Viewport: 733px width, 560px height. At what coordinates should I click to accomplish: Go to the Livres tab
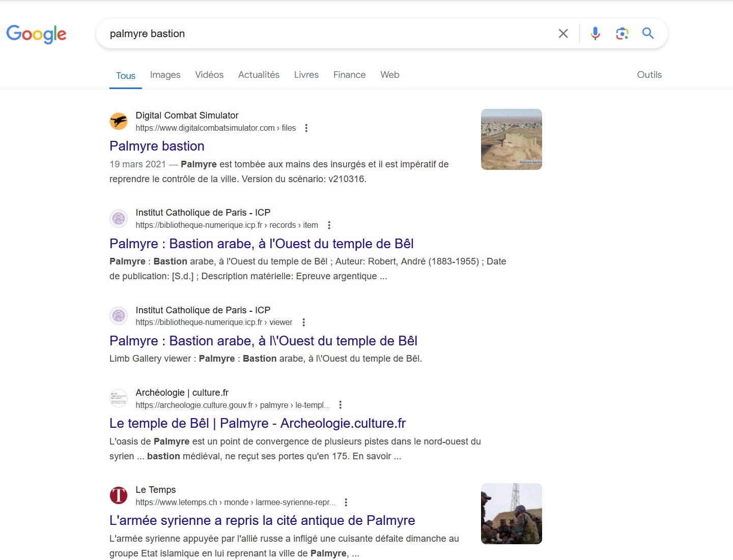point(306,75)
